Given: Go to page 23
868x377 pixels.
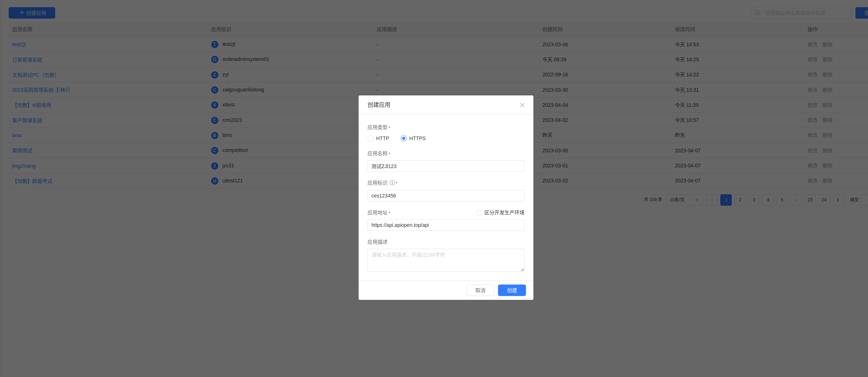Looking at the screenshot, I should point(810,200).
